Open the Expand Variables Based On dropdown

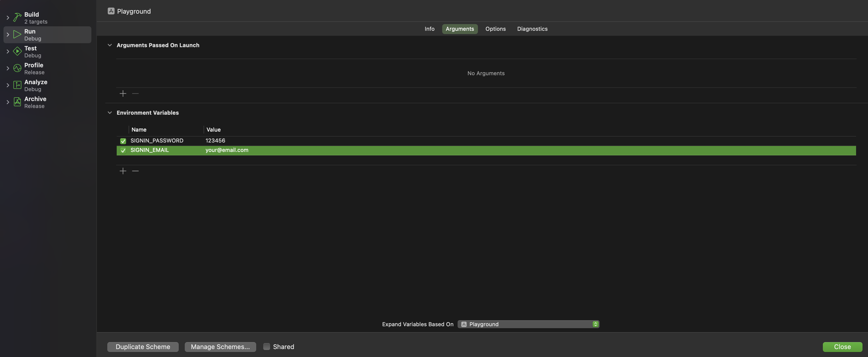click(595, 324)
